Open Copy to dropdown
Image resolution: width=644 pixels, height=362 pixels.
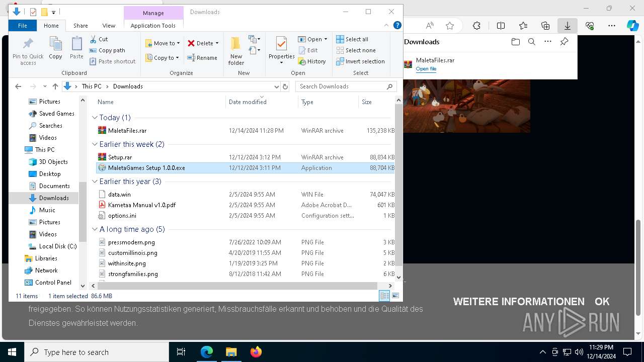click(162, 58)
